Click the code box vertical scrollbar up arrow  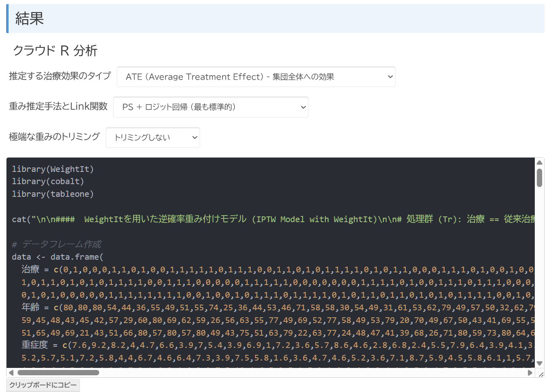pos(539,163)
